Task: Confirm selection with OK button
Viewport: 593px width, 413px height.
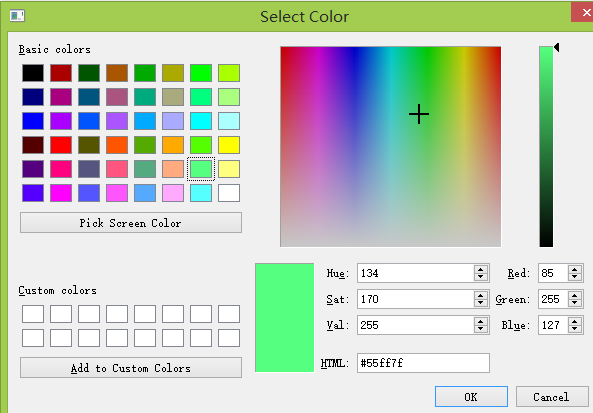Action: (x=471, y=397)
